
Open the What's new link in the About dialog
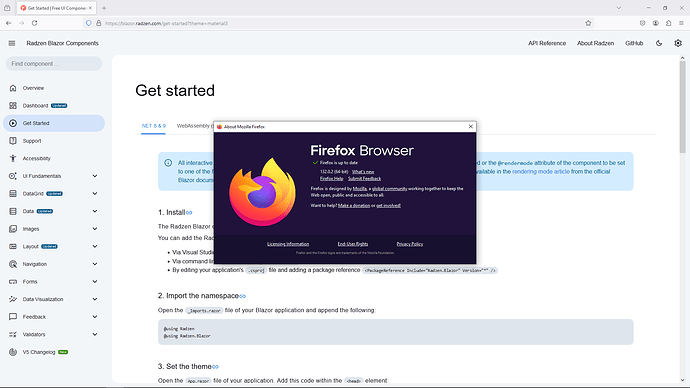point(363,172)
